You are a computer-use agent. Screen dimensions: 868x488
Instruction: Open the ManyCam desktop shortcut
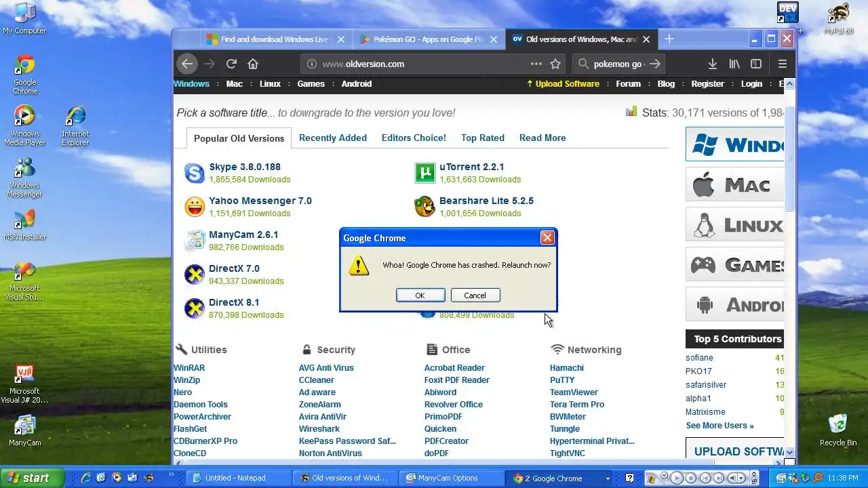[x=25, y=432]
